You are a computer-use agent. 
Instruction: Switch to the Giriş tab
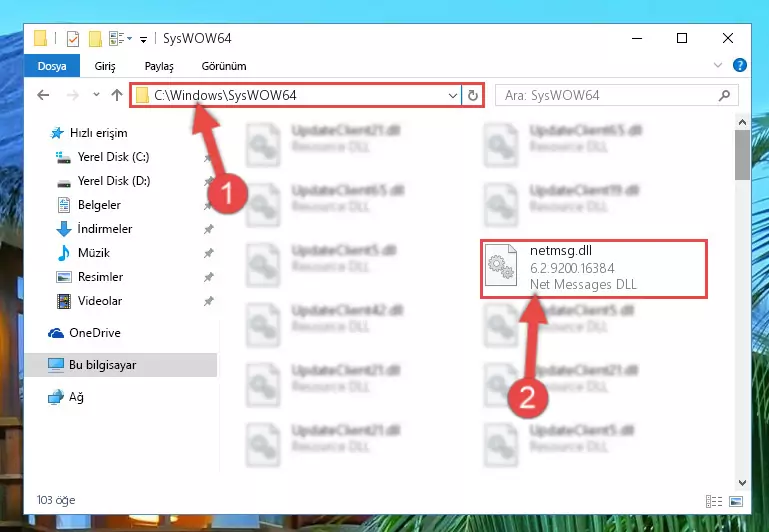coord(105,66)
